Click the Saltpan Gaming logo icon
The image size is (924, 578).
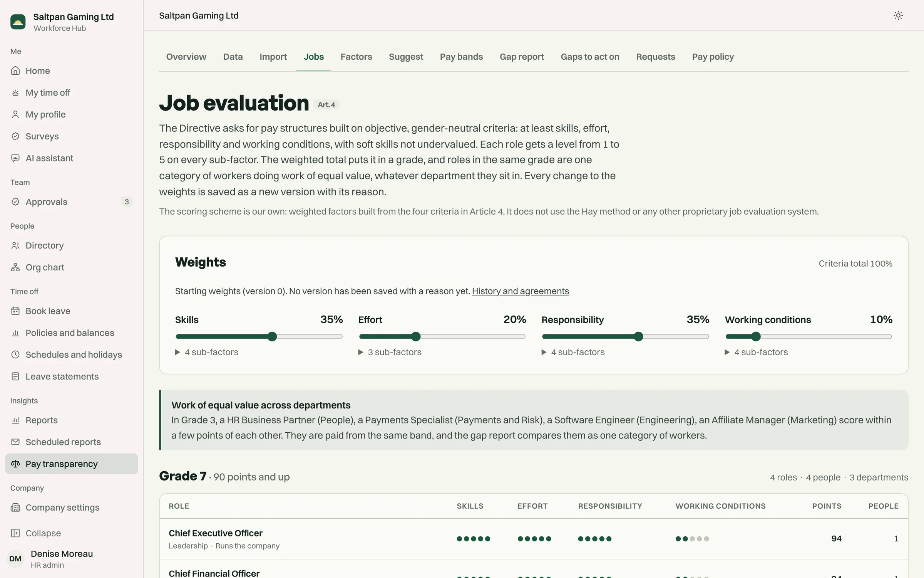click(x=18, y=22)
